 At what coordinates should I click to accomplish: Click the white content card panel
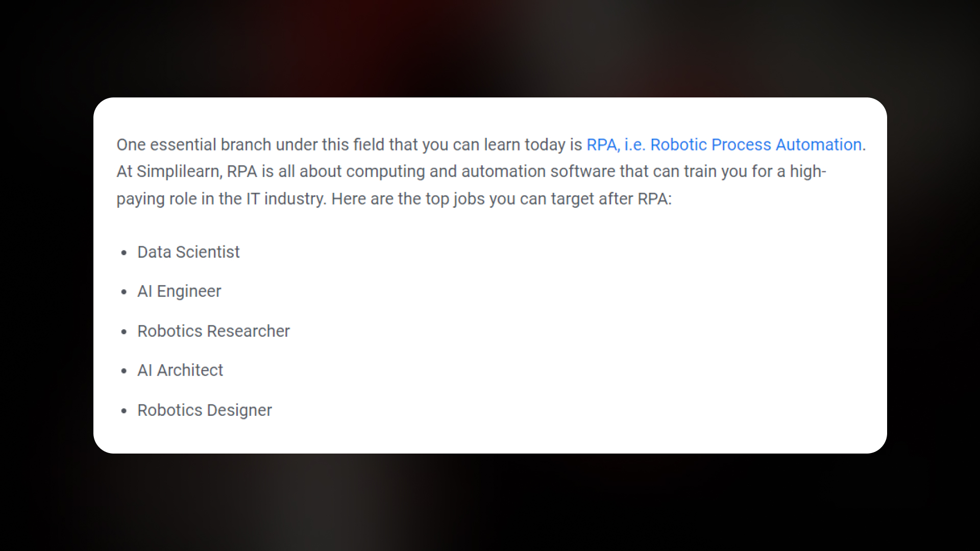click(x=490, y=275)
